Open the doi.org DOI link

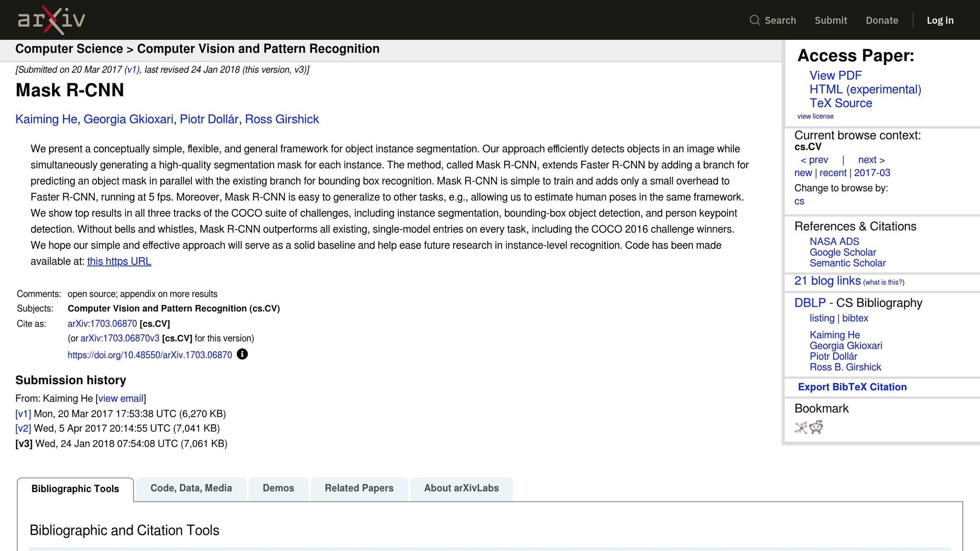(150, 355)
